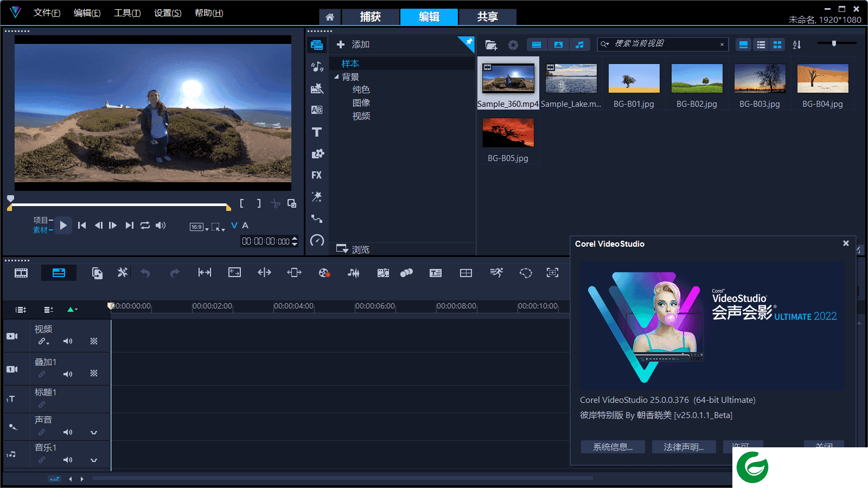
Task: Open the search options magnifier dropdown
Action: pos(605,44)
